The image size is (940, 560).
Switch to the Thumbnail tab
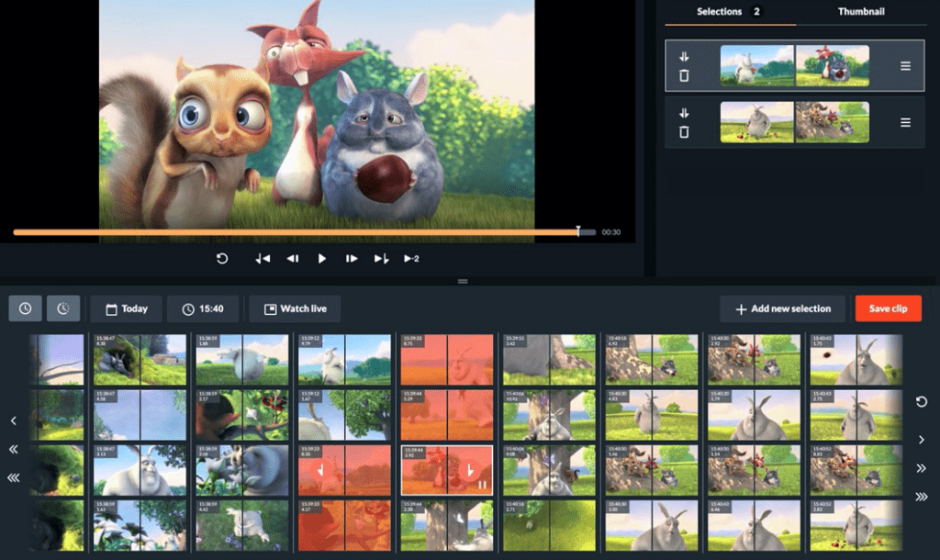click(861, 12)
